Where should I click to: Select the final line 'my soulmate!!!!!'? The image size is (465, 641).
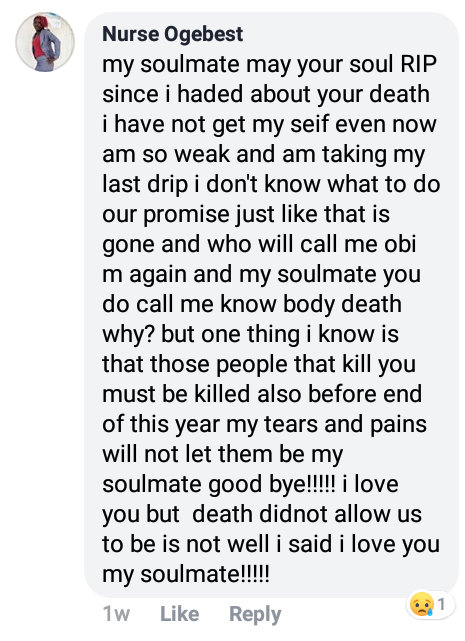186,574
